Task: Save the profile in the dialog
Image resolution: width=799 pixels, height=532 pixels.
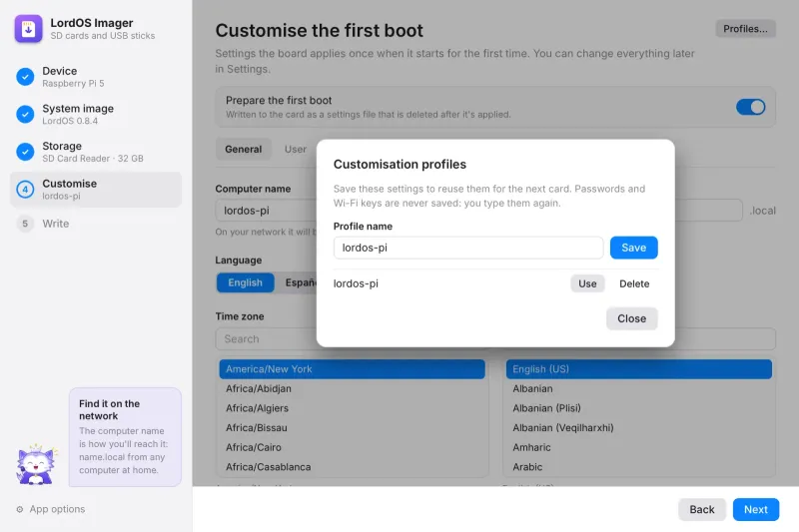Action: click(633, 248)
